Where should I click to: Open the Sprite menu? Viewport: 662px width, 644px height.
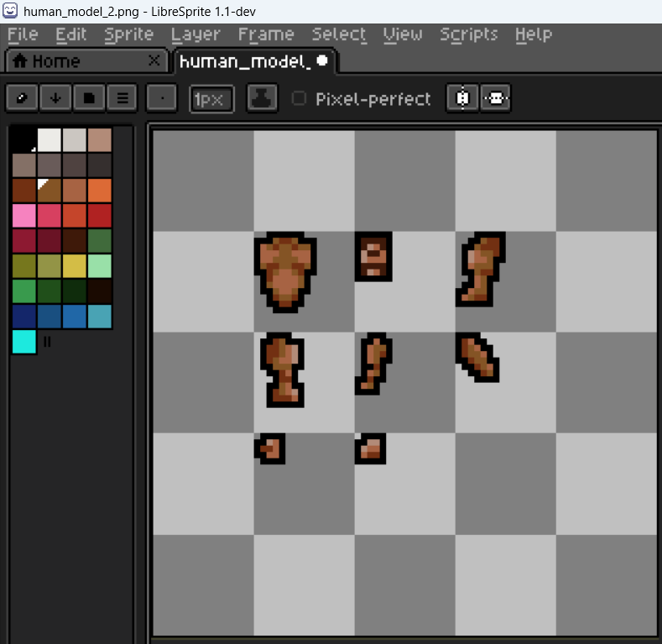pos(128,34)
